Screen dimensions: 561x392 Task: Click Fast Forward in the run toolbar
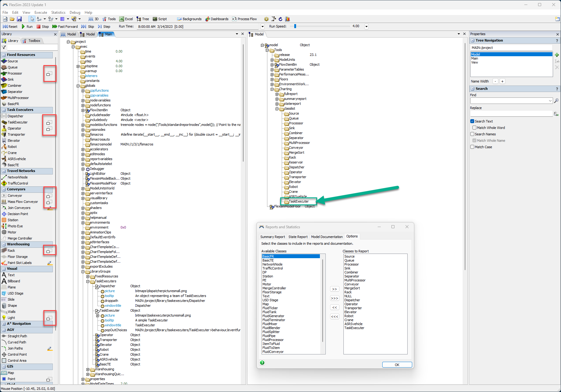click(x=65, y=27)
